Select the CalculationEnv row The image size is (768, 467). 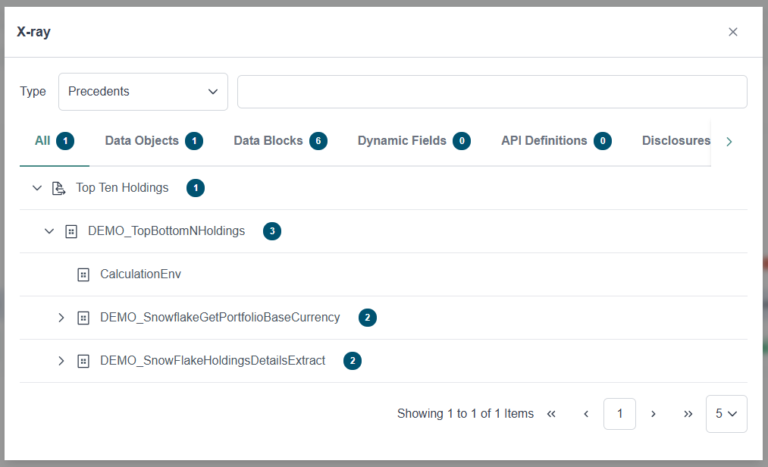(x=384, y=274)
